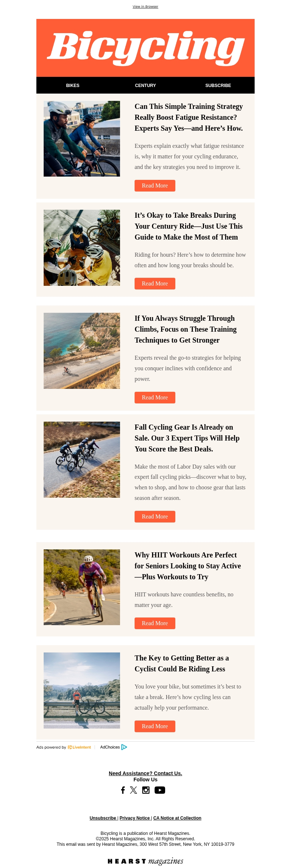Open the Privacy Notice link
The image size is (291, 868).
[x=135, y=818]
